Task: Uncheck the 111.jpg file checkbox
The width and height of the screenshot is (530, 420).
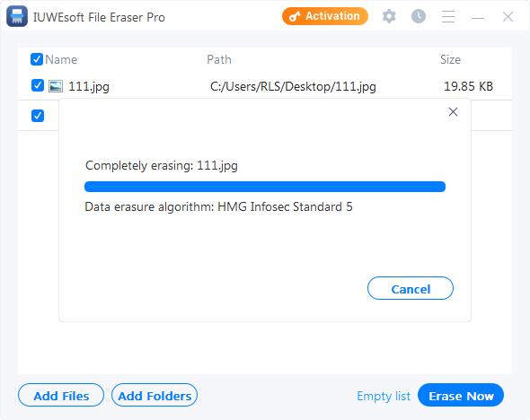Action: (38, 85)
